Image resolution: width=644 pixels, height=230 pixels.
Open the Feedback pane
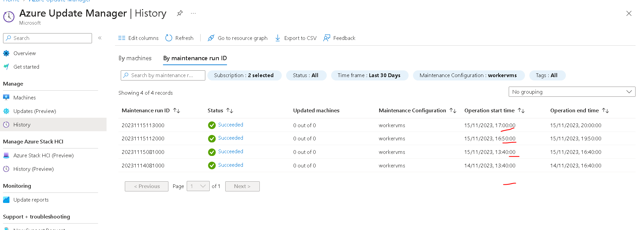point(339,38)
